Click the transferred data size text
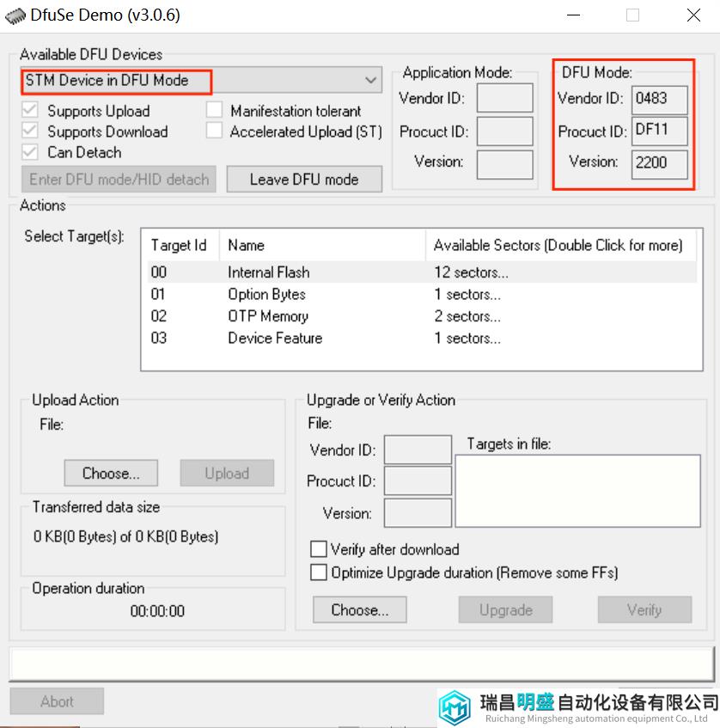 (x=125, y=536)
